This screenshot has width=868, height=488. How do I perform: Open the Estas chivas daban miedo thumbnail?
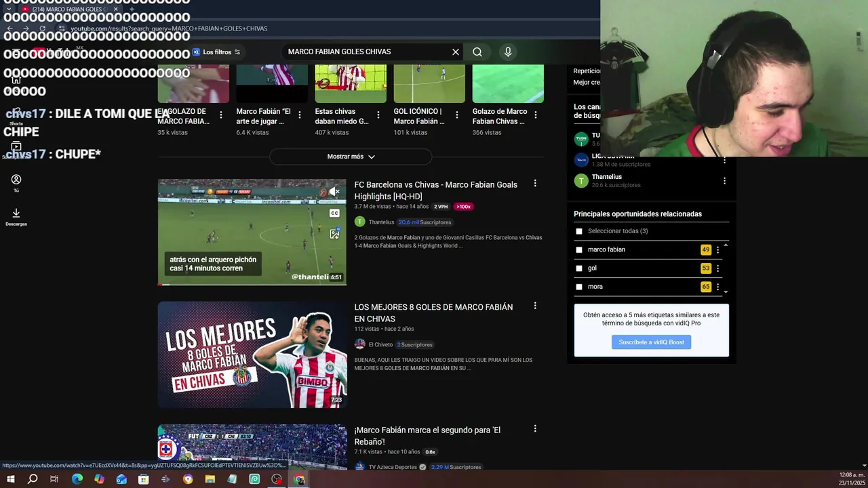351,83
